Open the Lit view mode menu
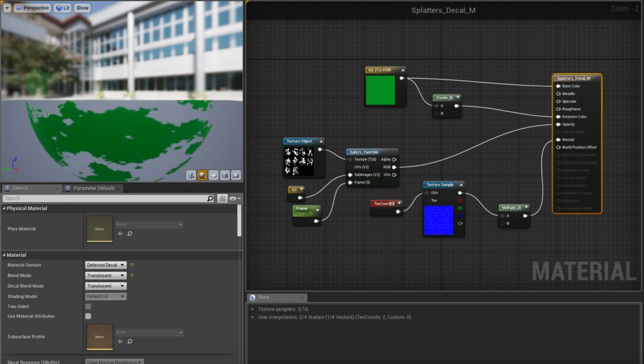This screenshot has height=364, width=644. (62, 8)
